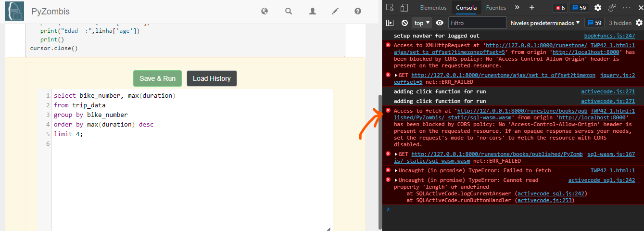Open the activecode.js:253 stack trace link
This screenshot has height=231, width=644.
pyautogui.click(x=545, y=200)
